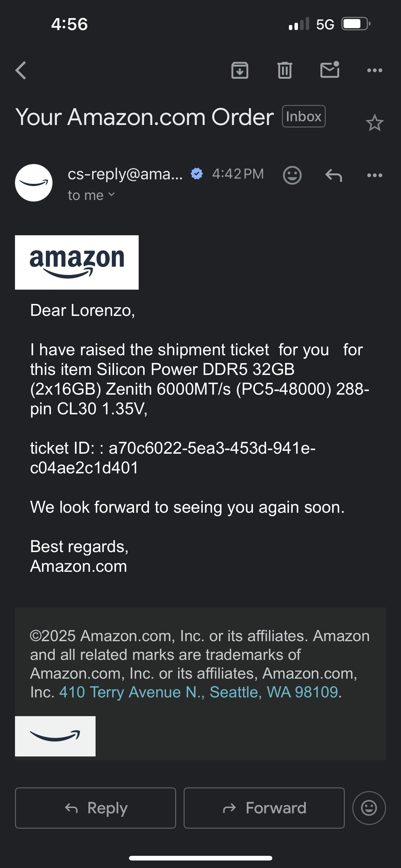Add emoji reaction beside the timestamp

292,175
